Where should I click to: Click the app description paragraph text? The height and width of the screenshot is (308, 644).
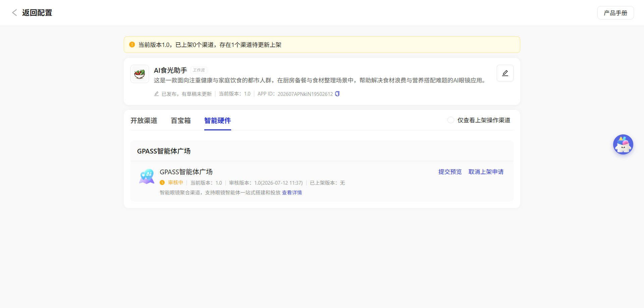(320, 80)
